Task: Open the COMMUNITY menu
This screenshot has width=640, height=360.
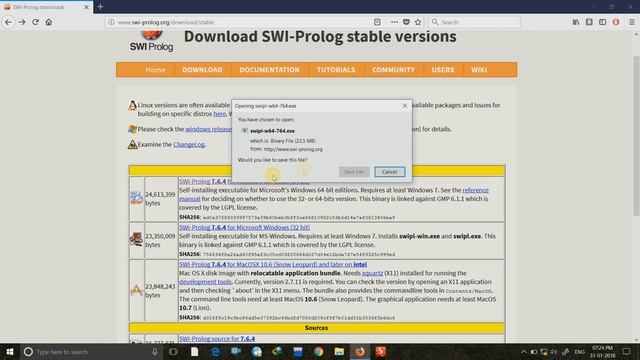Action: [393, 70]
